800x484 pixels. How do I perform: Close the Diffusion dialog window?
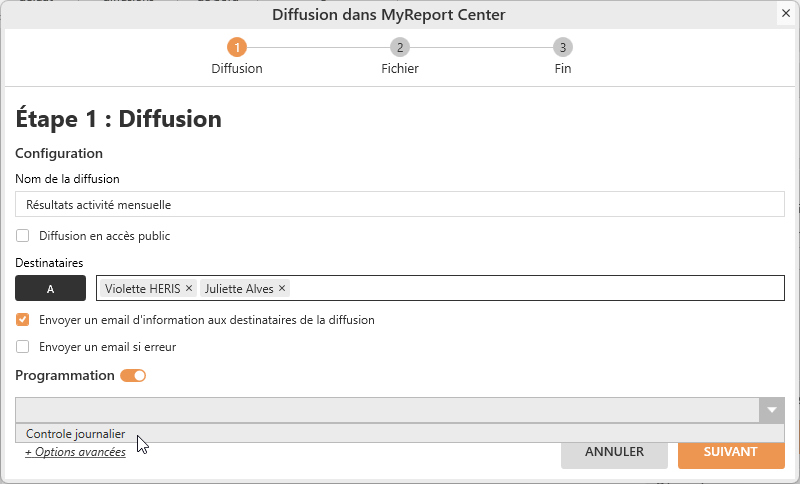(x=786, y=14)
